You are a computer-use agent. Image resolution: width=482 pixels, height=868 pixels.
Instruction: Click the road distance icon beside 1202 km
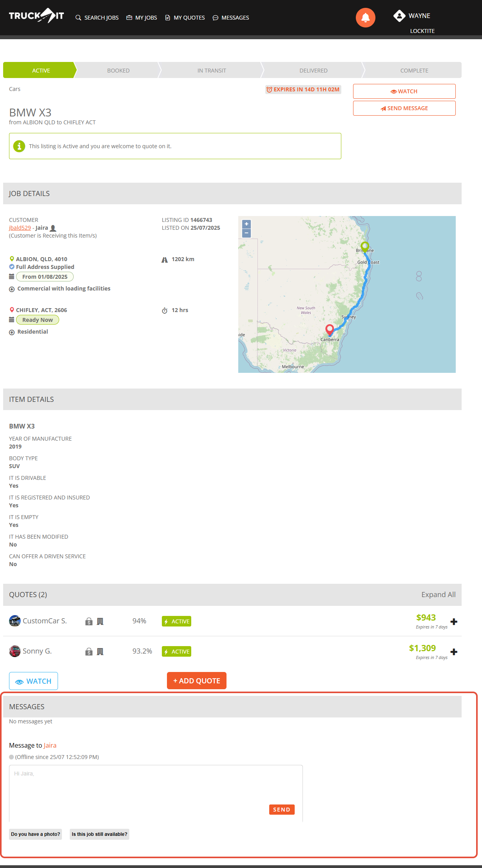click(x=165, y=260)
